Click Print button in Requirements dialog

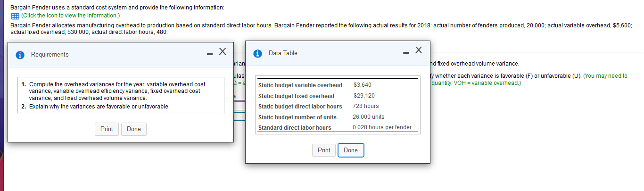[x=107, y=129]
